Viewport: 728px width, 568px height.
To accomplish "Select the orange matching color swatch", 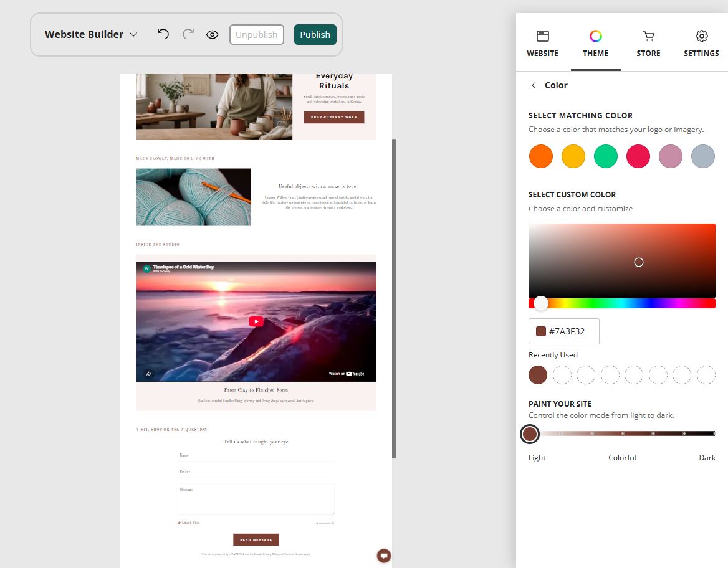I will tap(541, 156).
